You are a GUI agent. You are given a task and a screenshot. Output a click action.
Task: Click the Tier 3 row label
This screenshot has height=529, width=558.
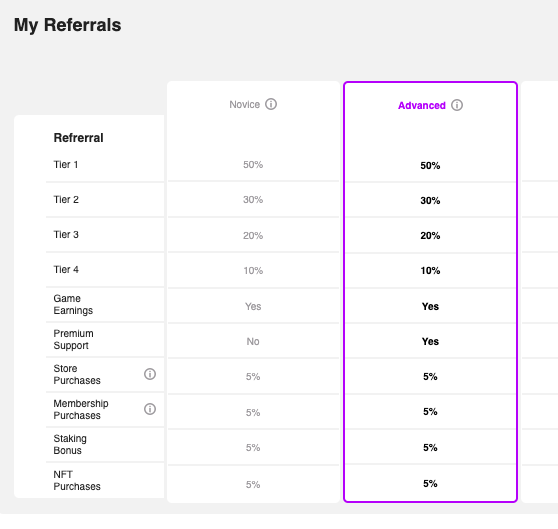pos(66,235)
